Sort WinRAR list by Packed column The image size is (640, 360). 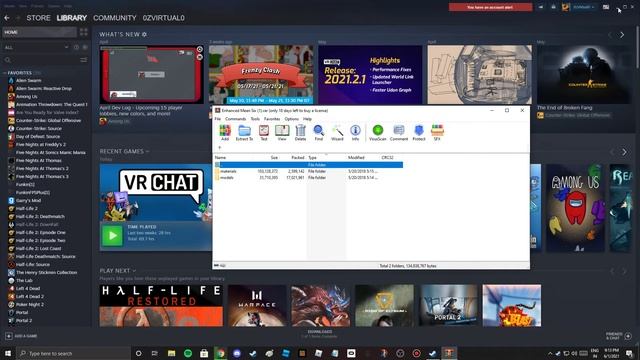(298, 158)
